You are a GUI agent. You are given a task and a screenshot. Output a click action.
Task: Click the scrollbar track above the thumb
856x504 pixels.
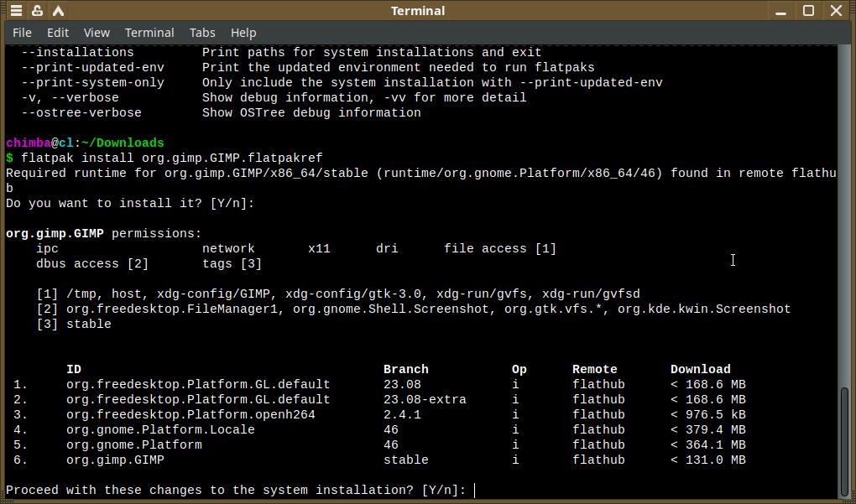(x=844, y=210)
